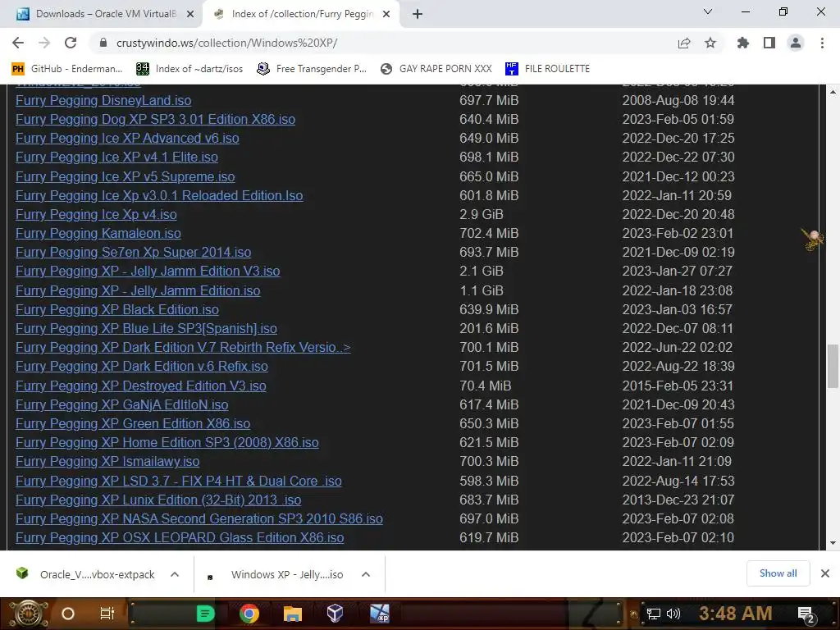Open the Kamaleon.iso link
Viewport: 840px width, 630px height.
98,233
